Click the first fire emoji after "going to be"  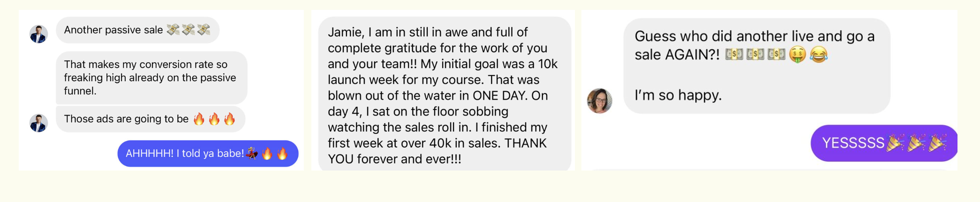pos(199,119)
